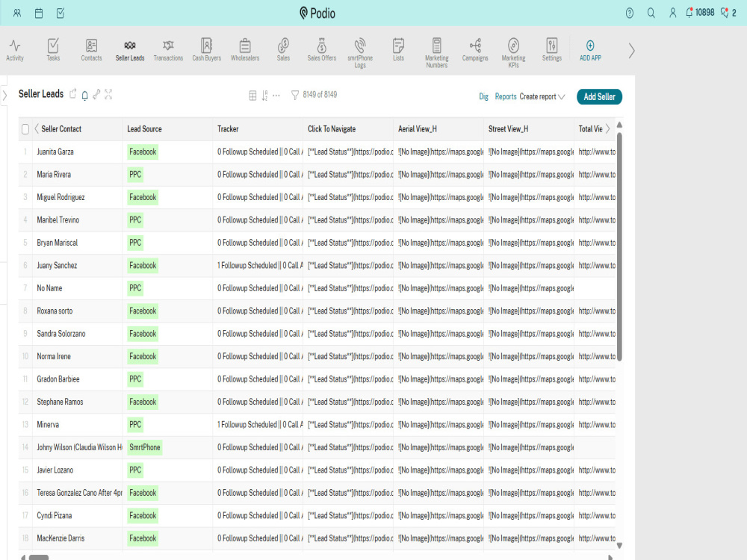Open the user account icon
This screenshot has width=747, height=560.
coord(673,13)
